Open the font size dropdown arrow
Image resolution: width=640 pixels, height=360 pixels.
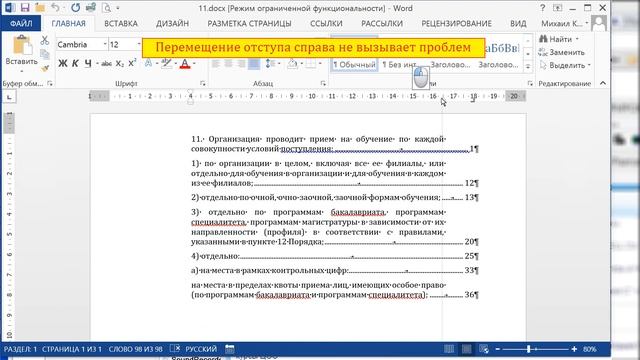click(139, 44)
